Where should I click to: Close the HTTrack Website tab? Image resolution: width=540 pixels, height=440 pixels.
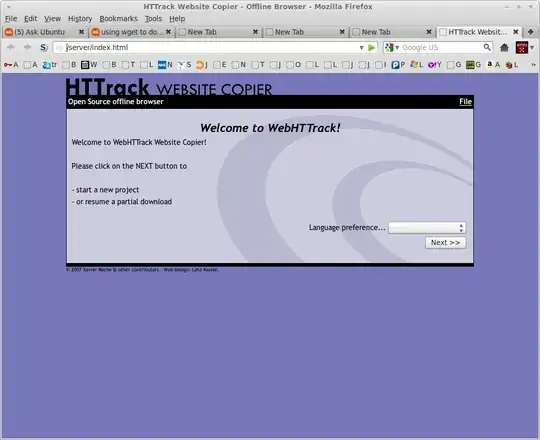click(x=516, y=32)
